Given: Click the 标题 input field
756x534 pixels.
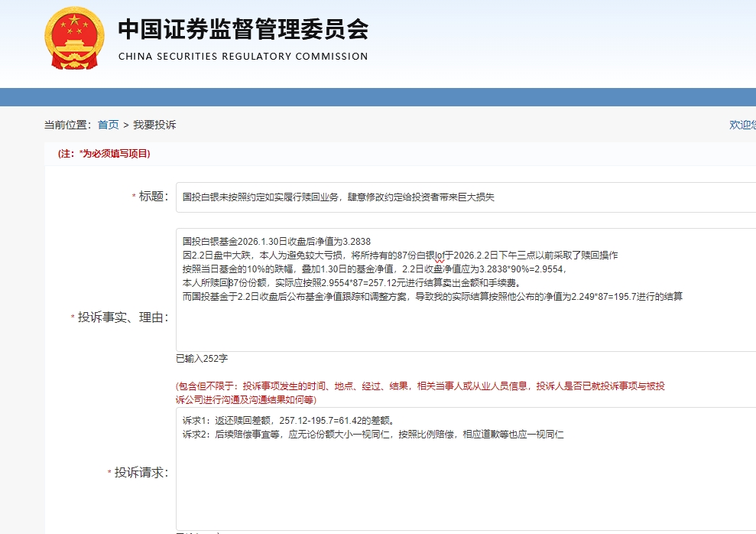Looking at the screenshot, I should tap(466, 197).
